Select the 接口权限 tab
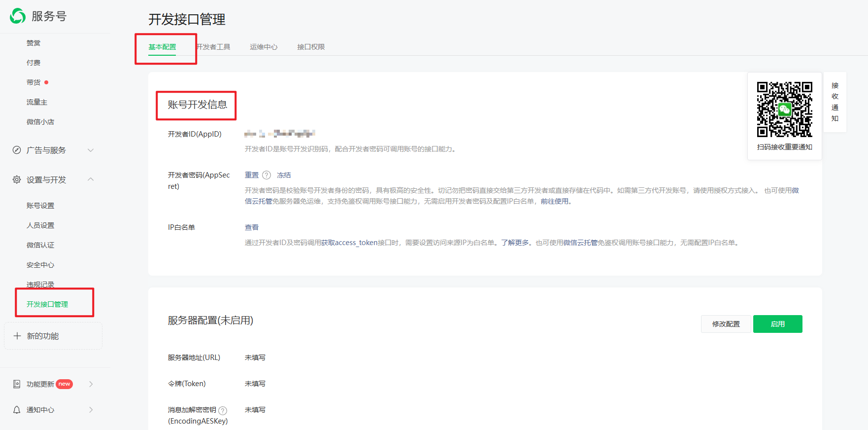 pyautogui.click(x=311, y=47)
